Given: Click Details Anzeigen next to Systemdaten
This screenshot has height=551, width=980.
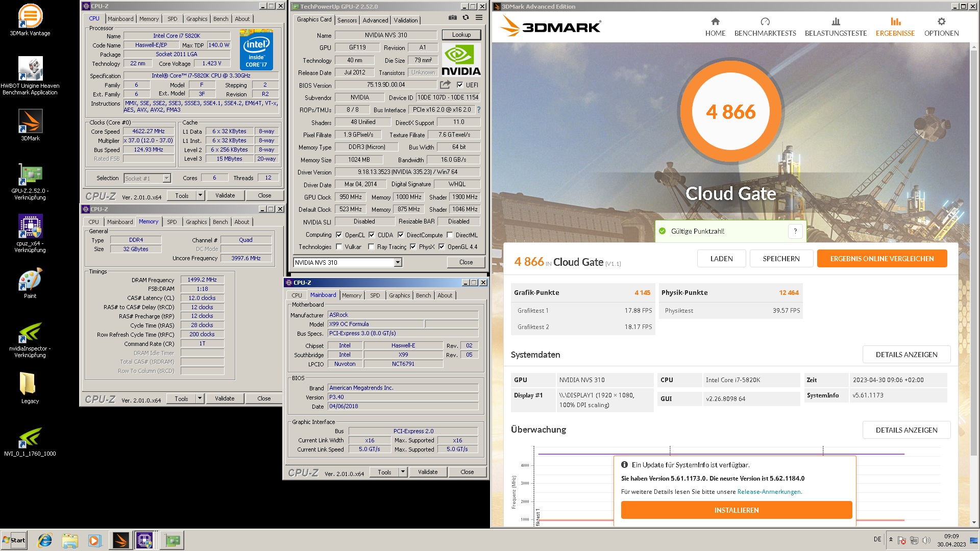Looking at the screenshot, I should pyautogui.click(x=906, y=355).
